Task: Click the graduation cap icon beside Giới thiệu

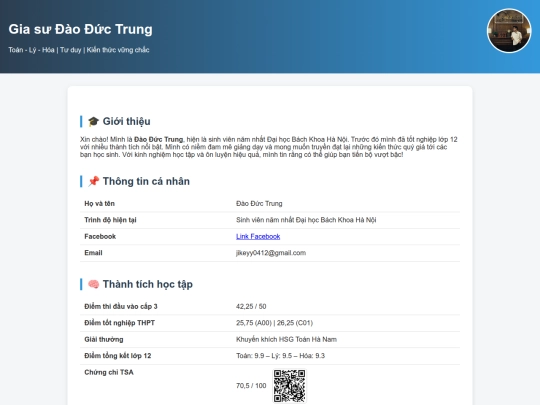Action: (93, 121)
